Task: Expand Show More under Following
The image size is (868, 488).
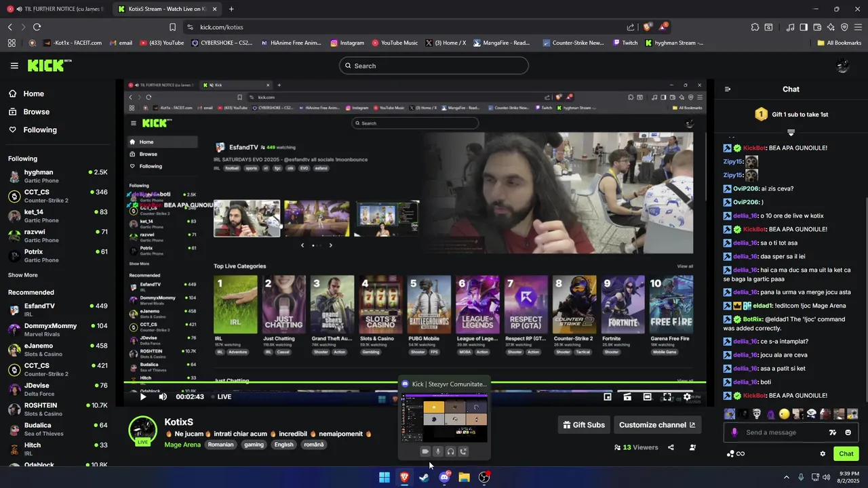Action: pyautogui.click(x=23, y=275)
